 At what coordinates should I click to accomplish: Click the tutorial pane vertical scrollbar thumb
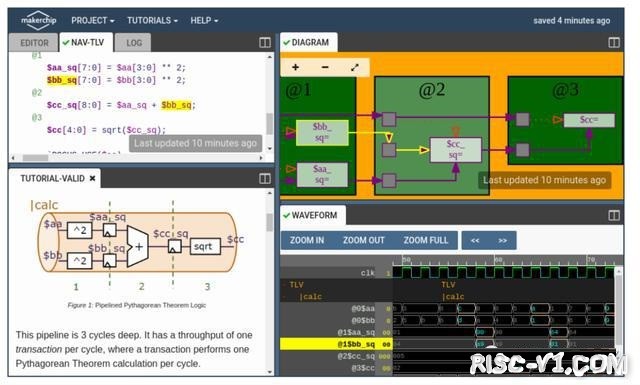[x=269, y=222]
